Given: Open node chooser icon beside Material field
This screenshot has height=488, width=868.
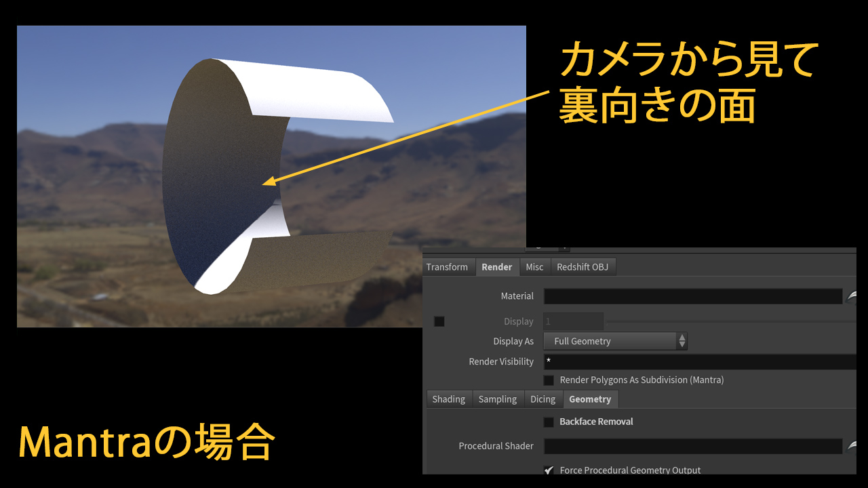Looking at the screenshot, I should (x=852, y=296).
